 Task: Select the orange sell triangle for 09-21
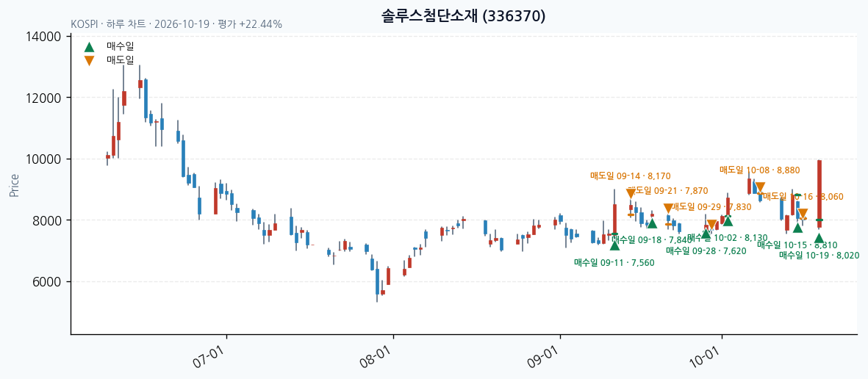[x=668, y=209]
